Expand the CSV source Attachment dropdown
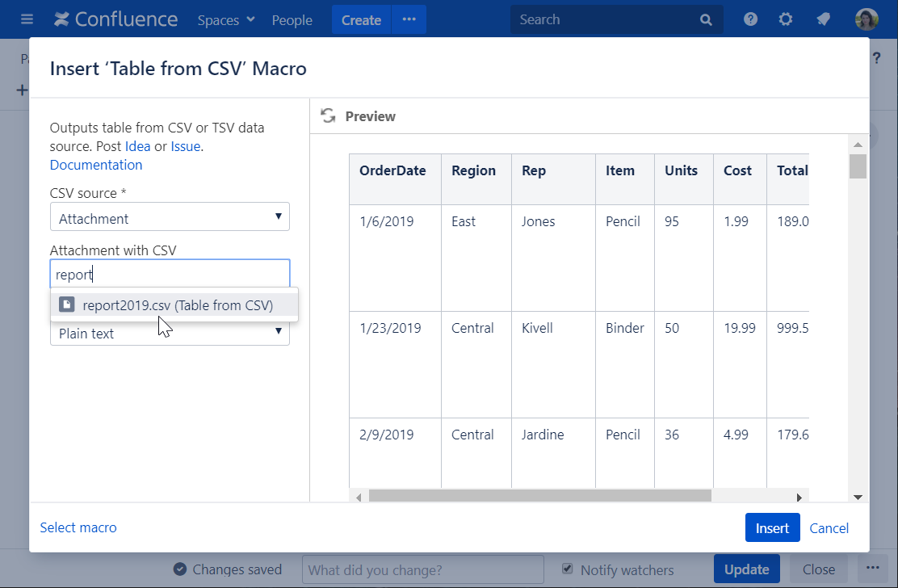 click(x=170, y=218)
